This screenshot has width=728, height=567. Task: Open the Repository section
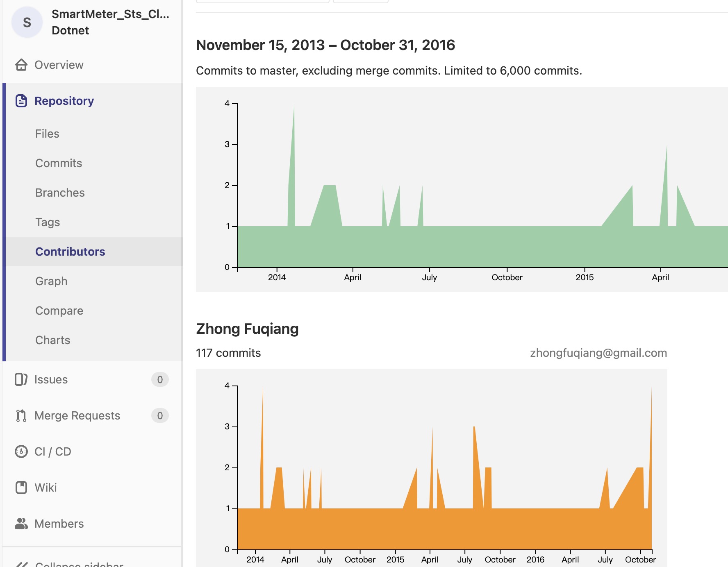pos(64,101)
